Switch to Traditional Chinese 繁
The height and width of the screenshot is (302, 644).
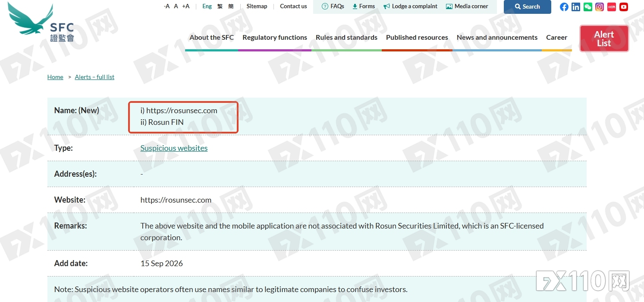220,6
